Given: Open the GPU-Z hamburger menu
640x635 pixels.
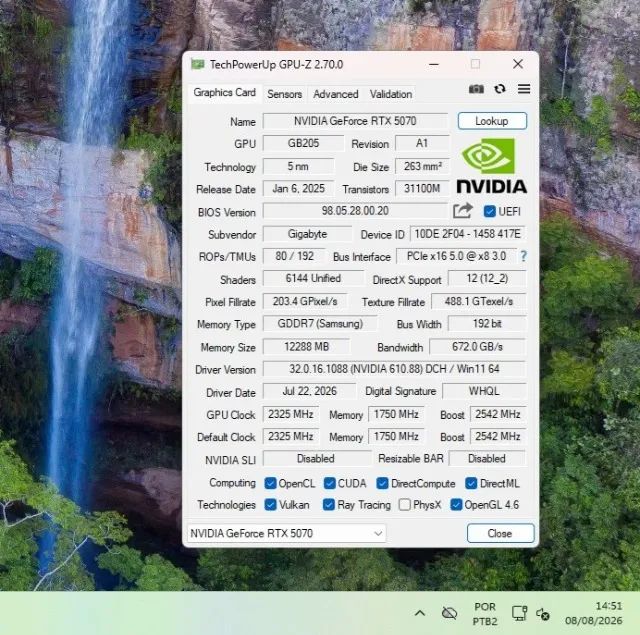Looking at the screenshot, I should 524,89.
